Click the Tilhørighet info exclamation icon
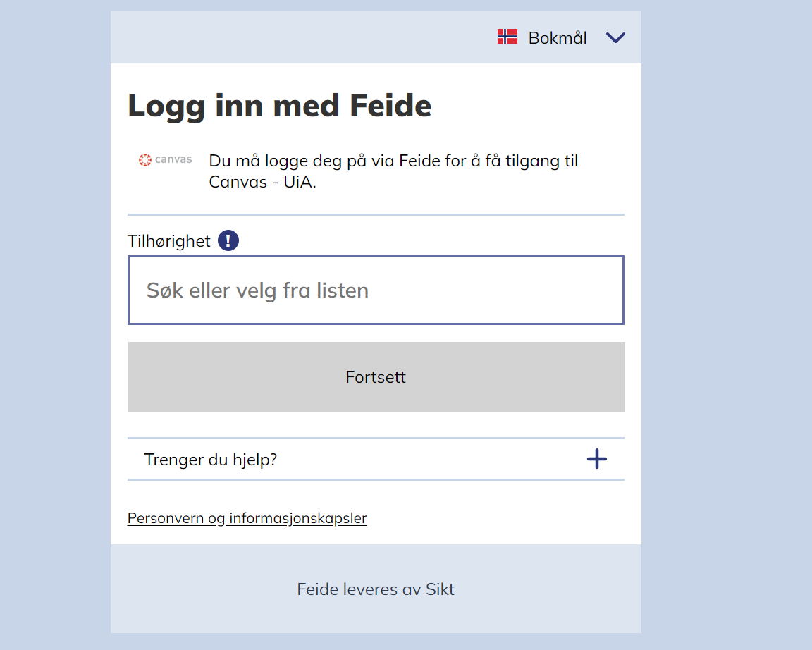The width and height of the screenshot is (812, 650). (228, 241)
